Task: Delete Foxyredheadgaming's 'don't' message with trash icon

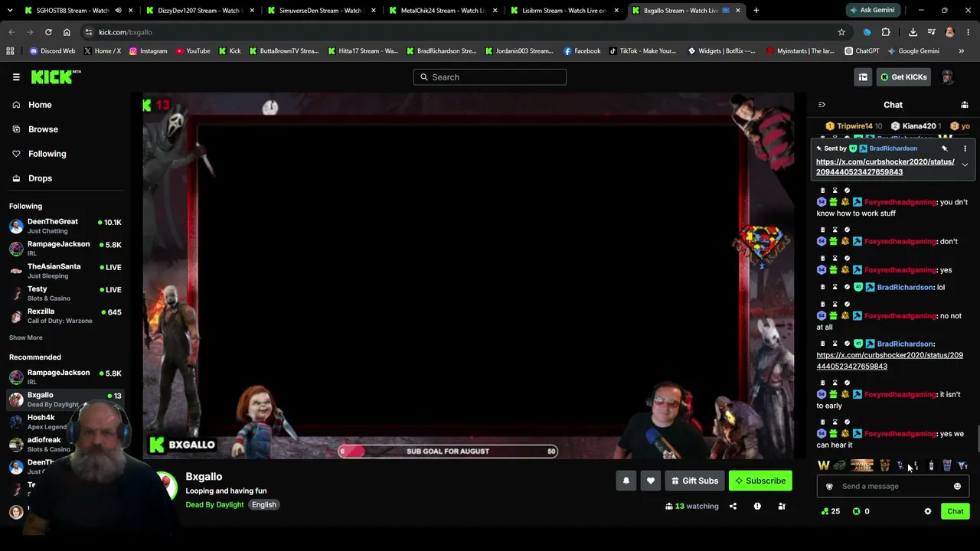Action: 823,230
